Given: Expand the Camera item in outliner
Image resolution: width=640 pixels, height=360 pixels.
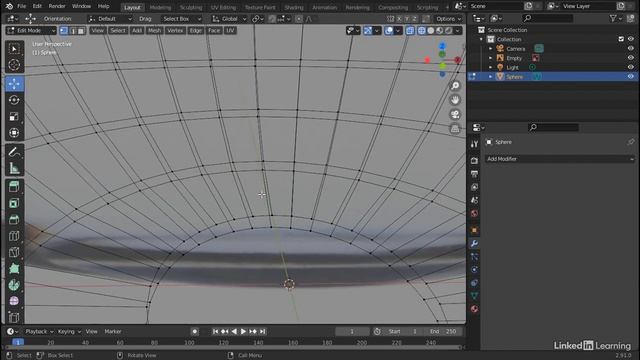Looking at the screenshot, I should [x=491, y=49].
